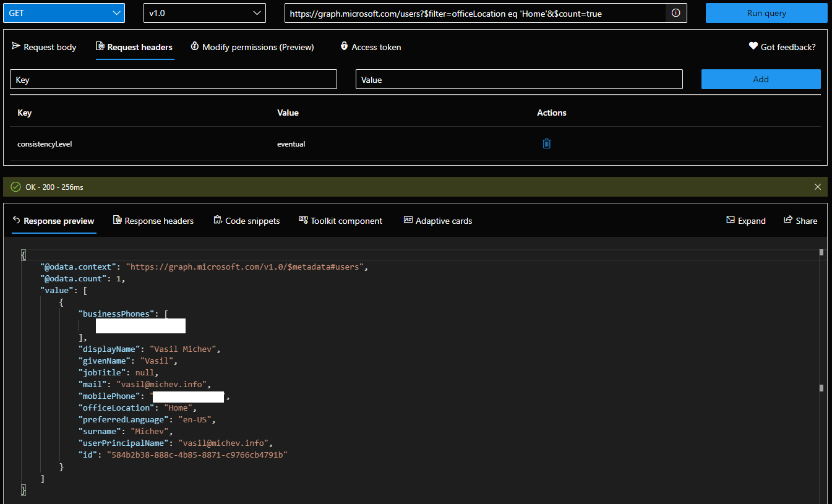Switch to the Request body tab
Image resolution: width=832 pixels, height=504 pixels.
(x=44, y=47)
